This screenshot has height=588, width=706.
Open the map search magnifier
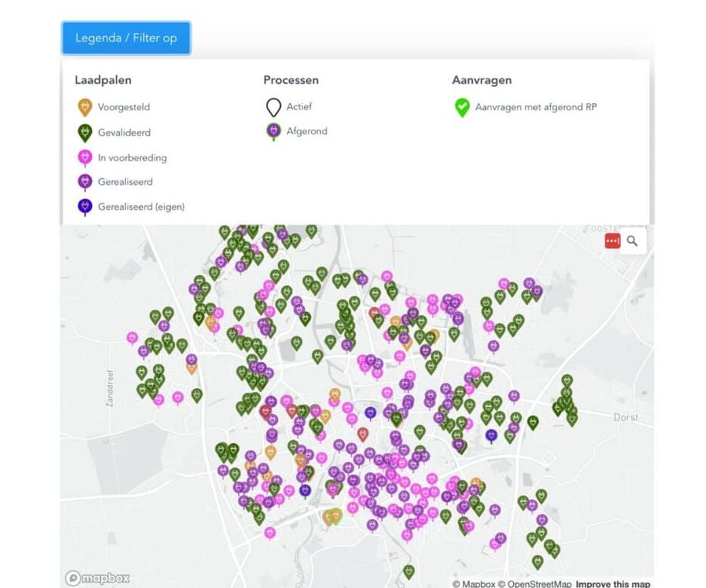[633, 240]
